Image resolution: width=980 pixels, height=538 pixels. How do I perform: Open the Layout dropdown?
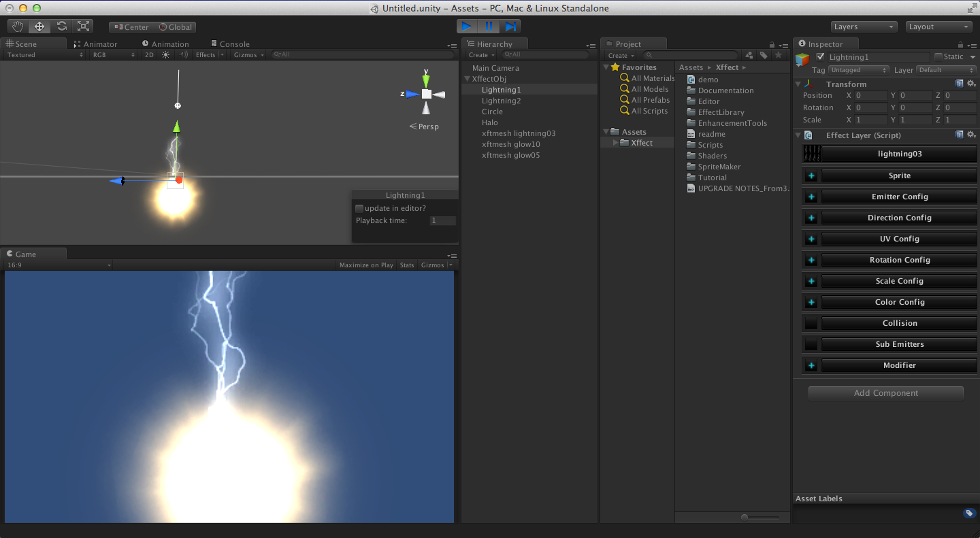coord(939,27)
